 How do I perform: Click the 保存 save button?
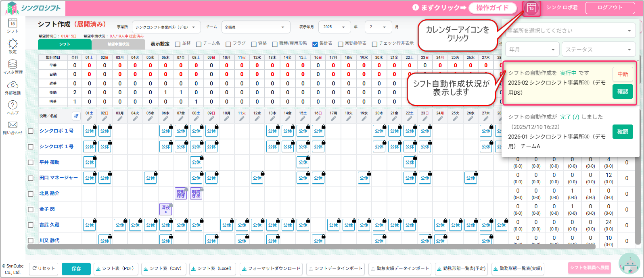tap(76, 269)
